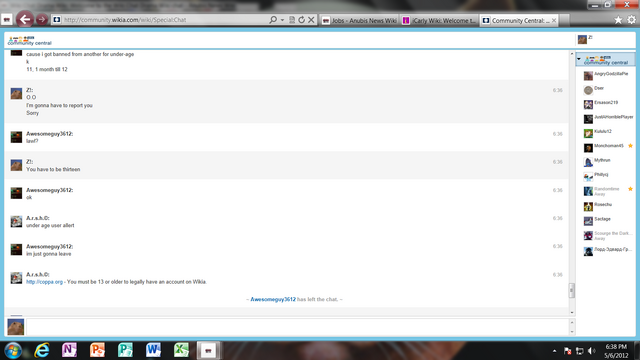Viewport: 640px width, 360px height.
Task: Click Awesomeguy3612 name in left-chat notice
Action: 273,300
